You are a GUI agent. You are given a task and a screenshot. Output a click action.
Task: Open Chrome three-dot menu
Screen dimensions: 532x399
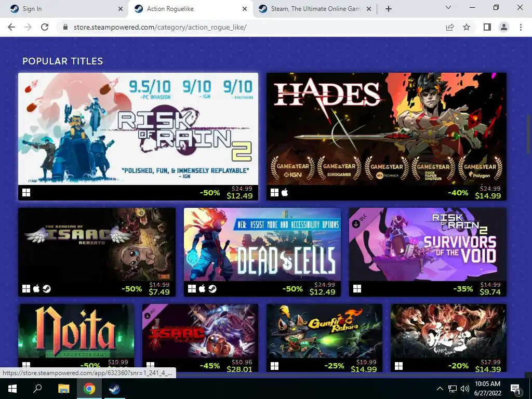click(521, 27)
